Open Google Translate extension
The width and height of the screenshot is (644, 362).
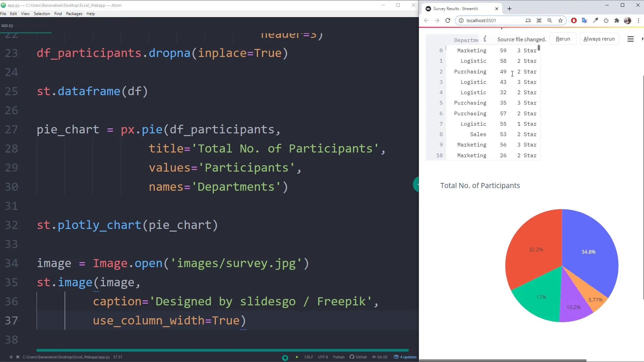585,20
